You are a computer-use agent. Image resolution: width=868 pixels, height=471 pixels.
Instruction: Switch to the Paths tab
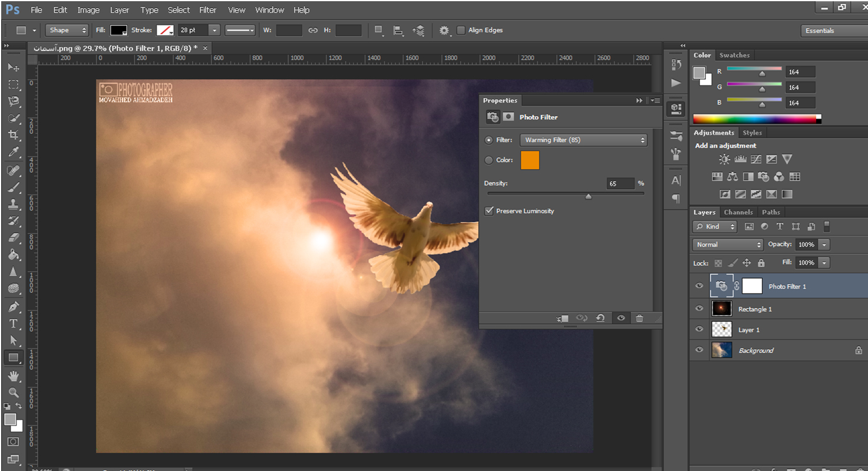[x=771, y=212]
